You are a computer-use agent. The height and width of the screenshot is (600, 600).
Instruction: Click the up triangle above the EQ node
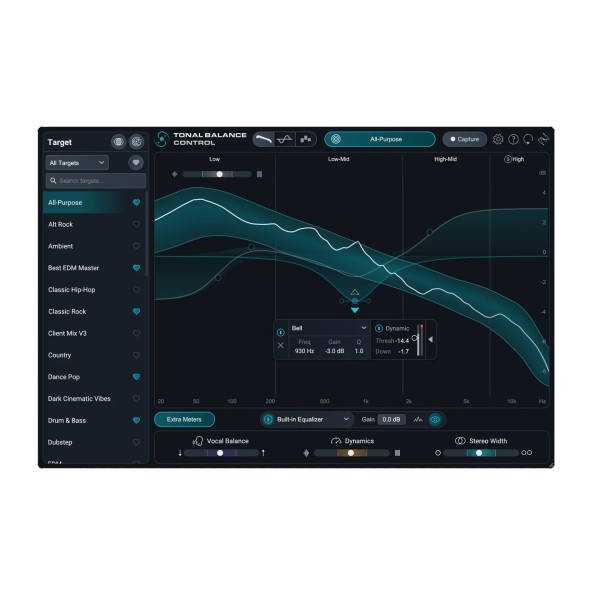point(355,292)
